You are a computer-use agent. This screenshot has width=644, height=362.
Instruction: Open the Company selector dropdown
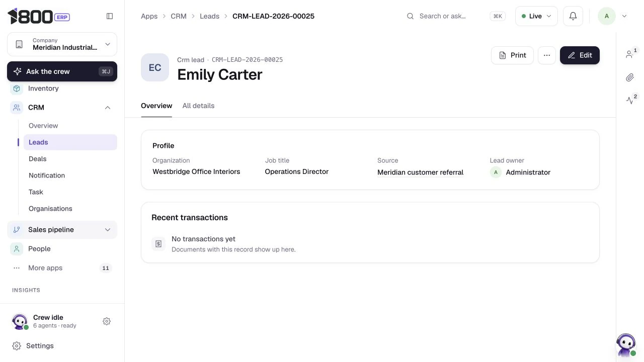tap(62, 44)
